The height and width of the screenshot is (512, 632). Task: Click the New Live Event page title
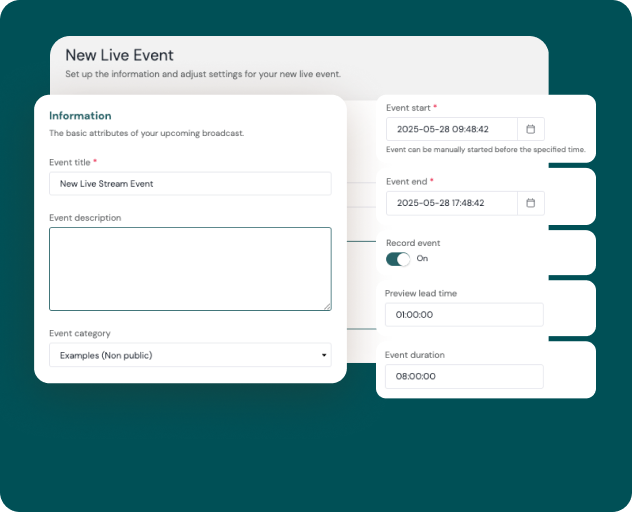tap(119, 55)
